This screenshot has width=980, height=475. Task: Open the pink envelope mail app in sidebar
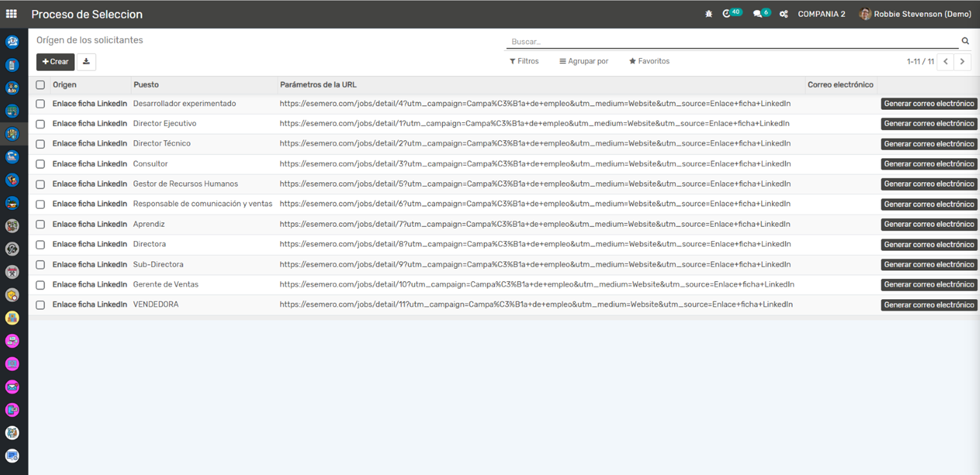[12, 387]
